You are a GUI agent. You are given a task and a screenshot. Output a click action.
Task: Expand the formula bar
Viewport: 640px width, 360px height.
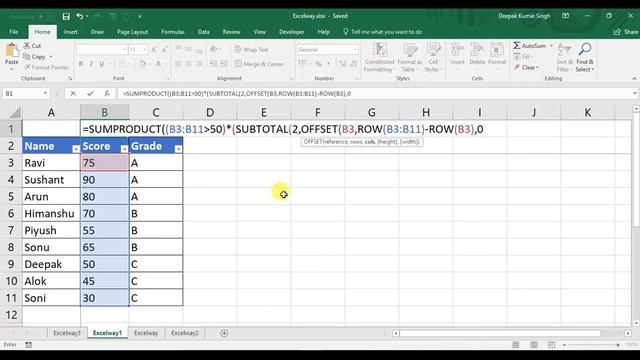(x=635, y=93)
